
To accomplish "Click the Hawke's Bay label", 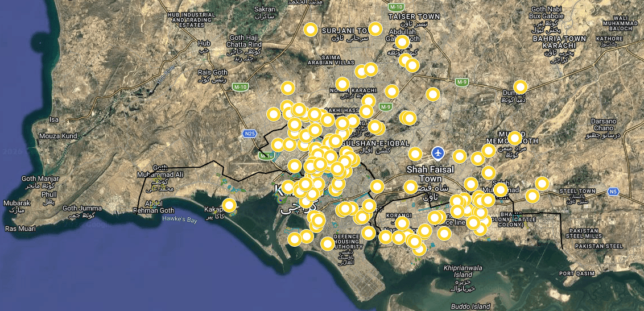I will pyautogui.click(x=179, y=219).
